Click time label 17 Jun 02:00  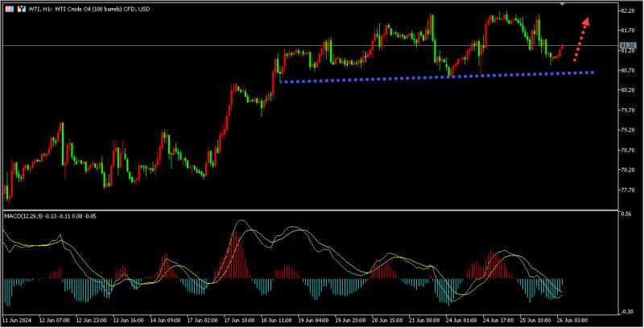tap(202, 320)
